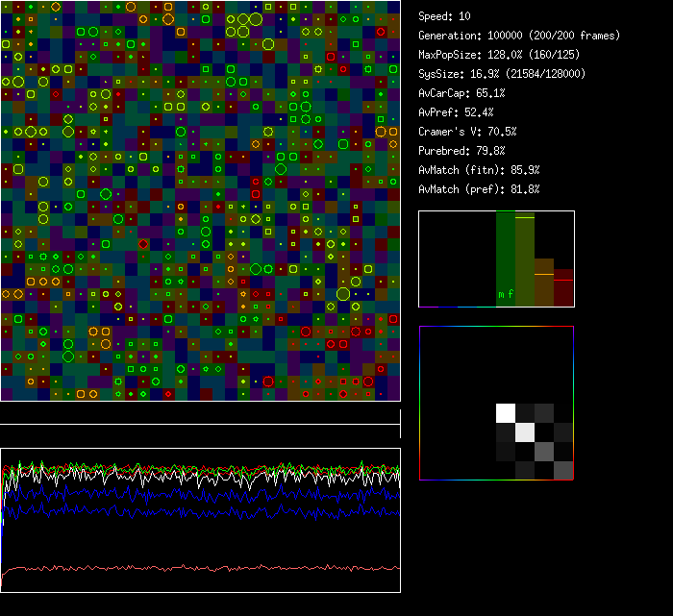Select the olive bar labeled f
673x616 pixels.
pos(524,255)
